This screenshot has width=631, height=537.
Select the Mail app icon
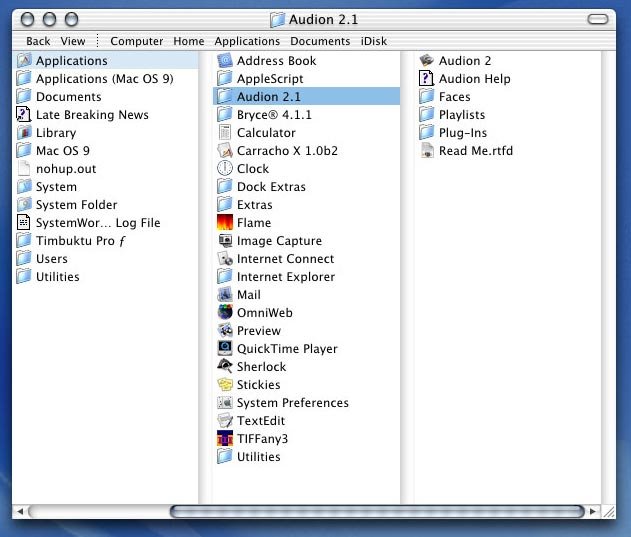point(225,295)
